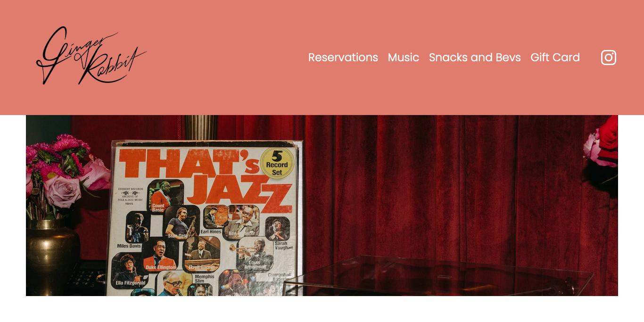The height and width of the screenshot is (322, 644).
Task: Open the Snacks and Bevs page
Action: point(475,58)
